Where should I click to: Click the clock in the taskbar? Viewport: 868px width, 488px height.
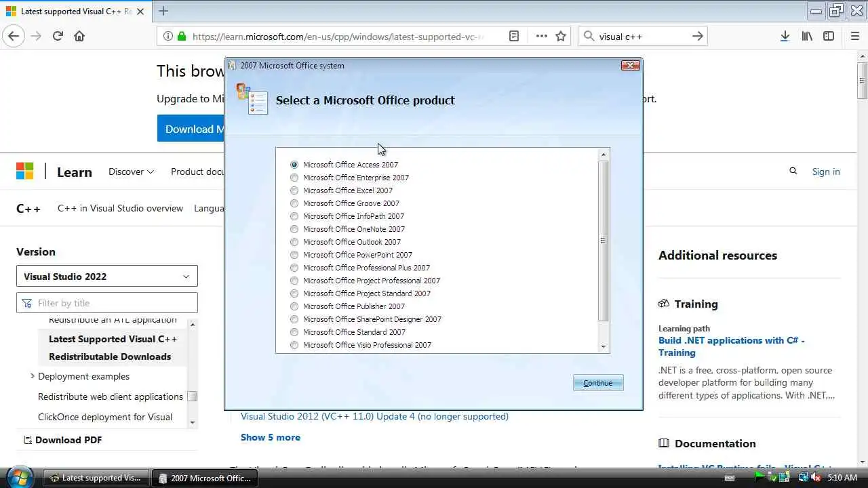(842, 478)
